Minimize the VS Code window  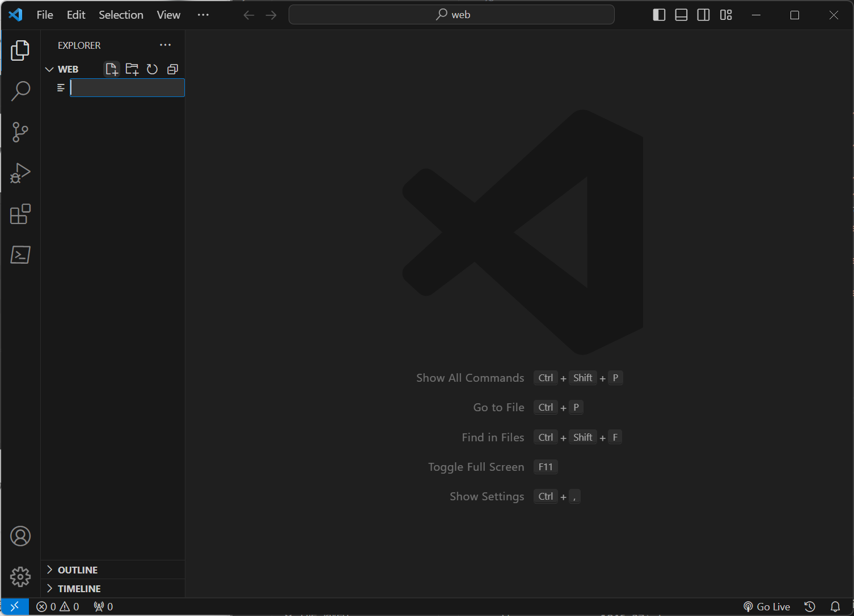[x=756, y=15]
